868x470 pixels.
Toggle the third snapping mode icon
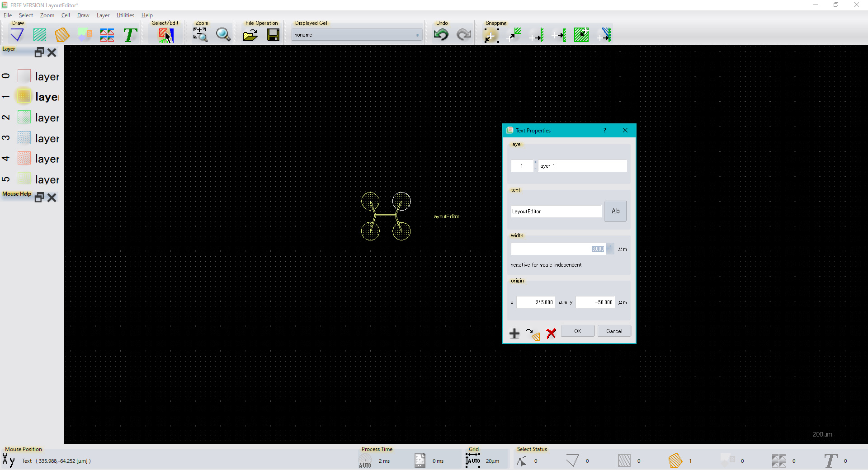tap(536, 35)
